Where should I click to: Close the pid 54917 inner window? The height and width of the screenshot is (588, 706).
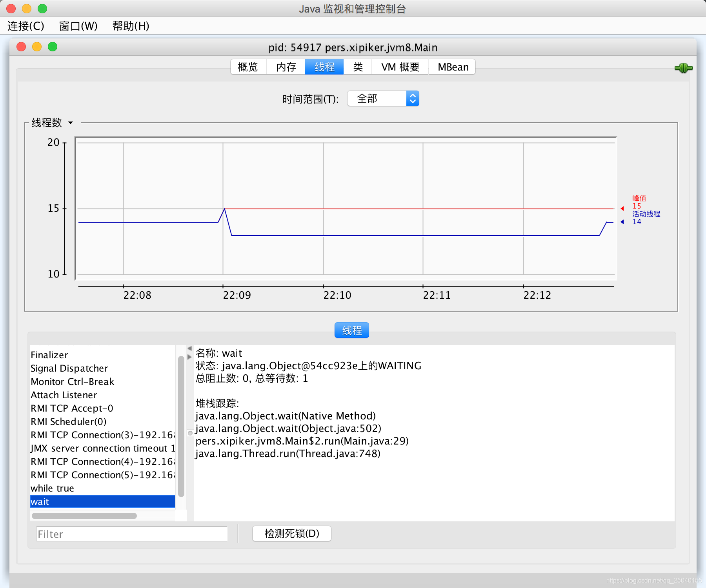tap(21, 47)
